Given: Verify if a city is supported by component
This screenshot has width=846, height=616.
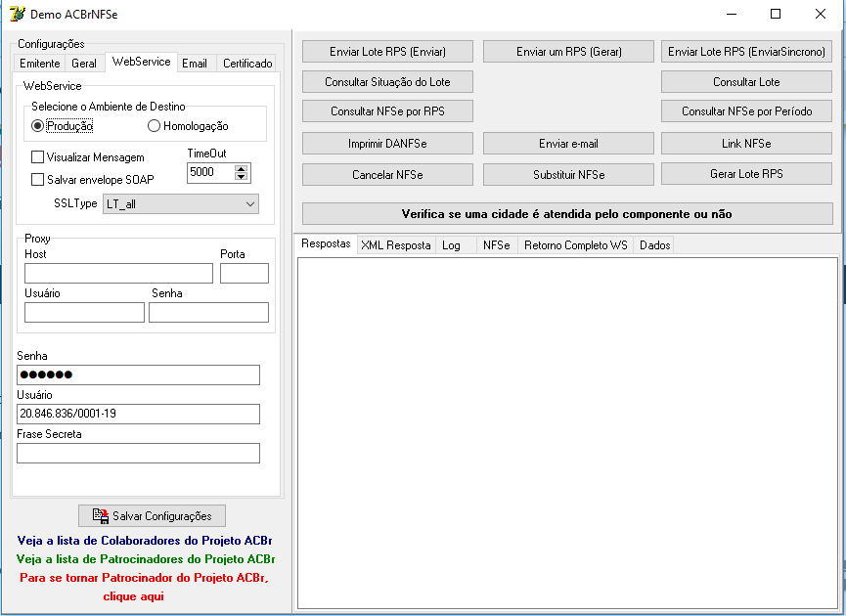Looking at the screenshot, I should tap(567, 213).
